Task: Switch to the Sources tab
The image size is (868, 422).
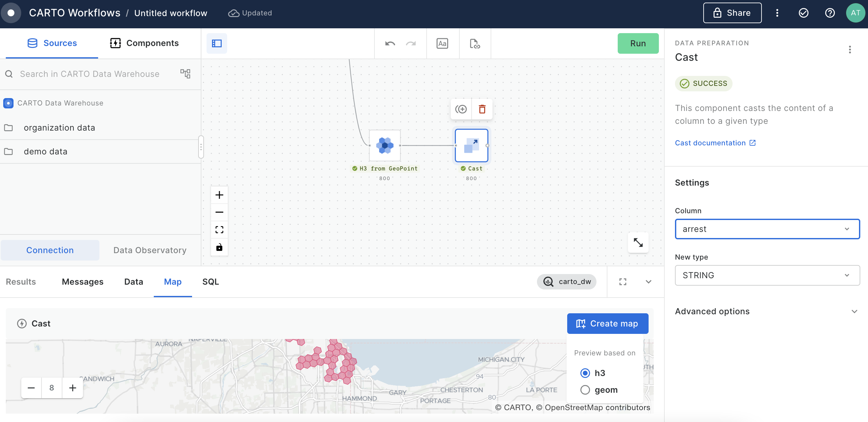Action: point(52,43)
